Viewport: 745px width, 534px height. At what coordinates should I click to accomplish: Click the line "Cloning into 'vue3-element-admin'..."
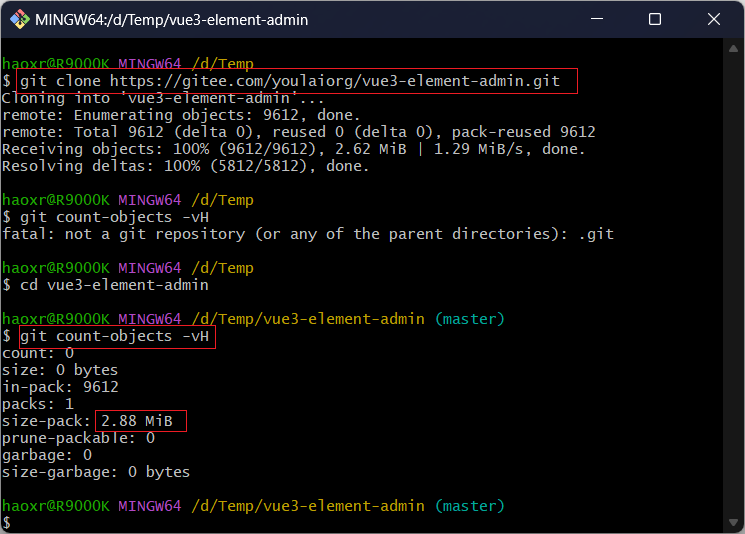coord(163,98)
